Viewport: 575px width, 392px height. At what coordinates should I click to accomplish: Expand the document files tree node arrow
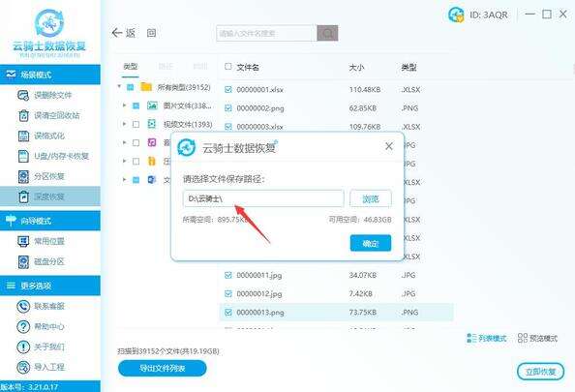pos(124,179)
